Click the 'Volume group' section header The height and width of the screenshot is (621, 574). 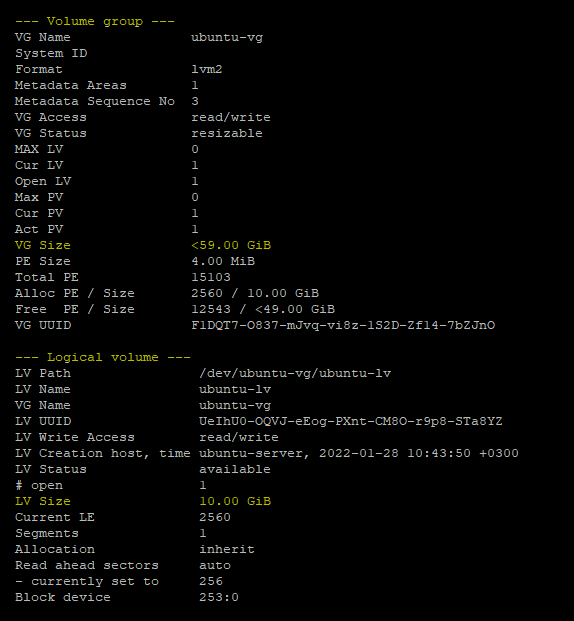coord(95,21)
